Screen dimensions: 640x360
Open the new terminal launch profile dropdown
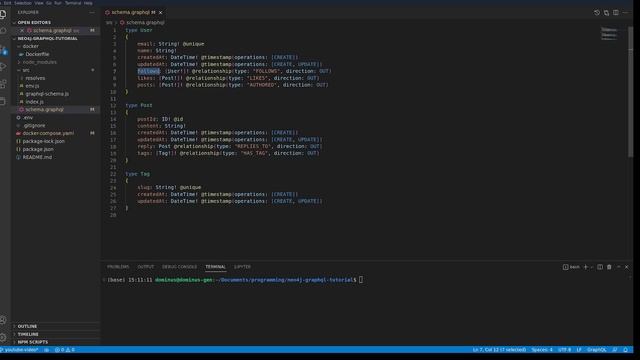tap(592, 267)
